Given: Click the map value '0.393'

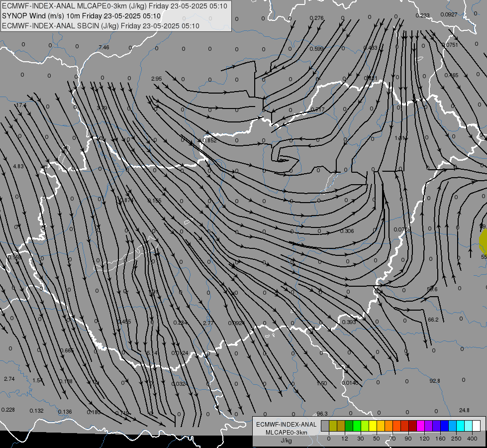Looking at the screenshot, I should (349, 322).
